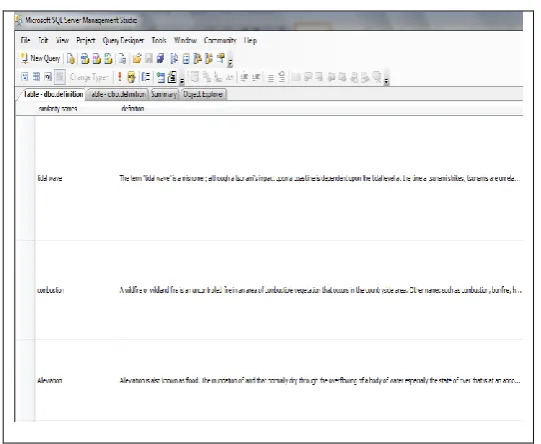Expand the standard toolbar overflow arrow
The width and height of the screenshot is (541, 444).
click(x=230, y=62)
